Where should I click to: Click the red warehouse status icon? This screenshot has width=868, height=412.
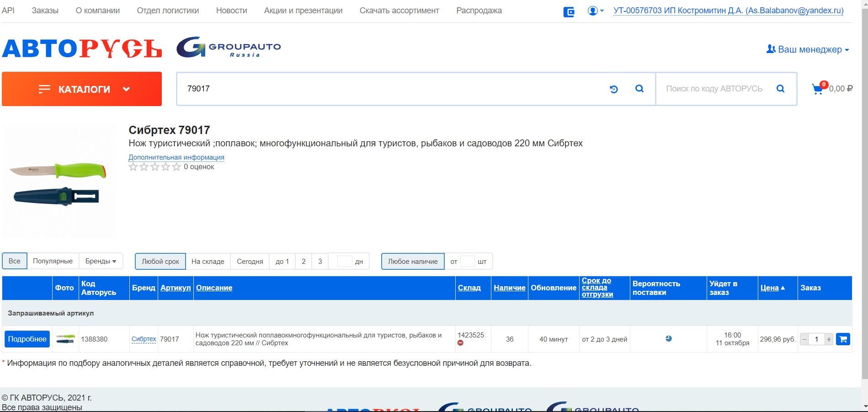click(x=460, y=343)
